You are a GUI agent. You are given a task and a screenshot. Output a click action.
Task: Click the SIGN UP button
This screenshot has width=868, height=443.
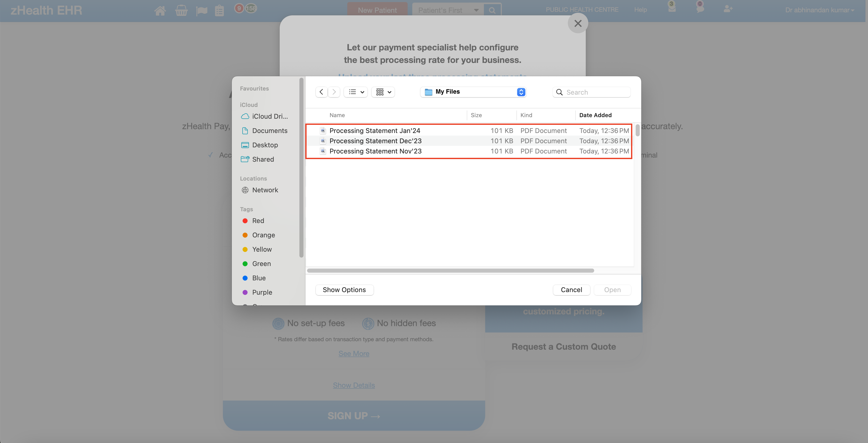pos(354,416)
